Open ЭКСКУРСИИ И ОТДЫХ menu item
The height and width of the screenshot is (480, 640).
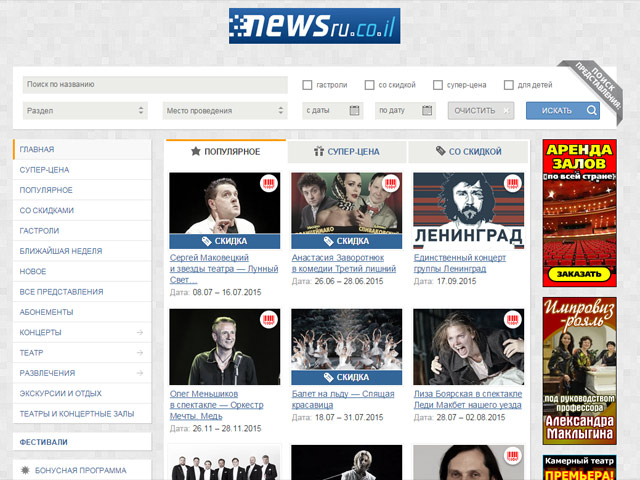[x=82, y=393]
